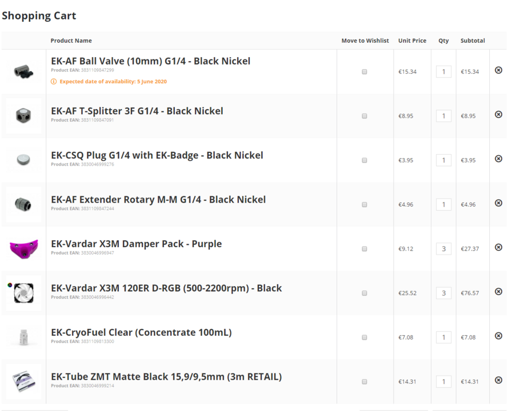Remove EK-AF Ball Valve from cart
Screen dimensions: 532x411
coord(498,70)
